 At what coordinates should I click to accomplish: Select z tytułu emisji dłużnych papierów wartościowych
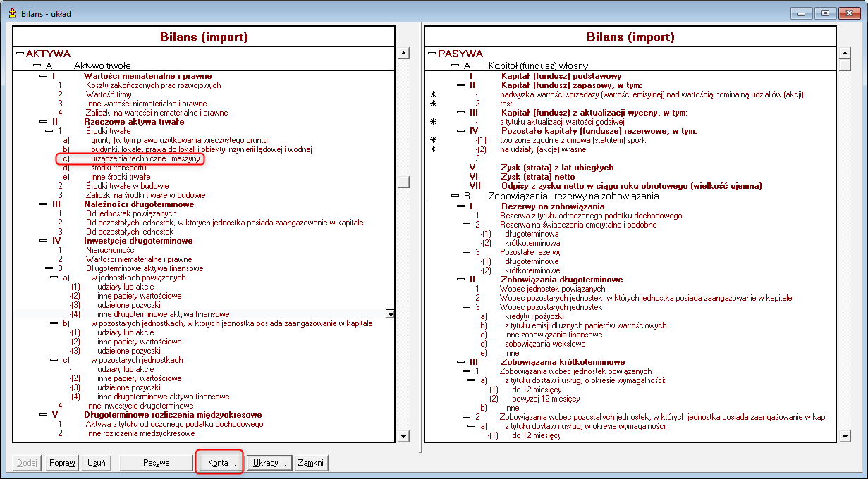pyautogui.click(x=586, y=325)
